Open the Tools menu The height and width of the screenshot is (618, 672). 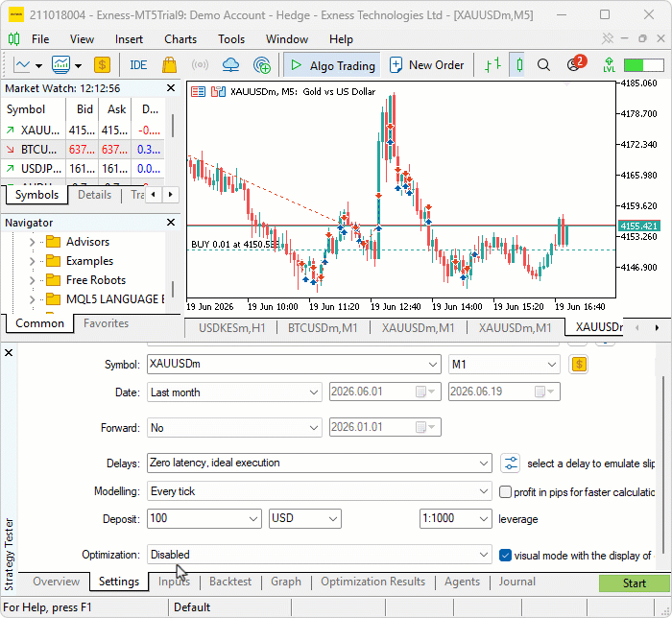pyautogui.click(x=231, y=39)
